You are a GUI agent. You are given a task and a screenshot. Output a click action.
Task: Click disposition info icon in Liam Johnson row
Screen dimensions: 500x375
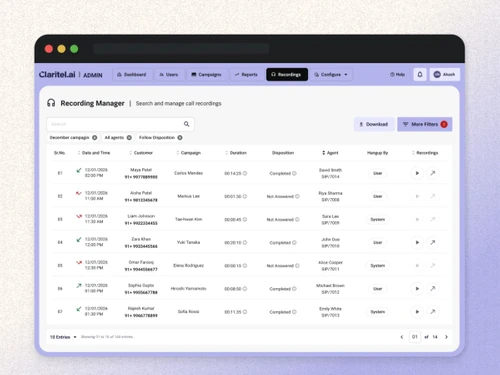pyautogui.click(x=297, y=219)
